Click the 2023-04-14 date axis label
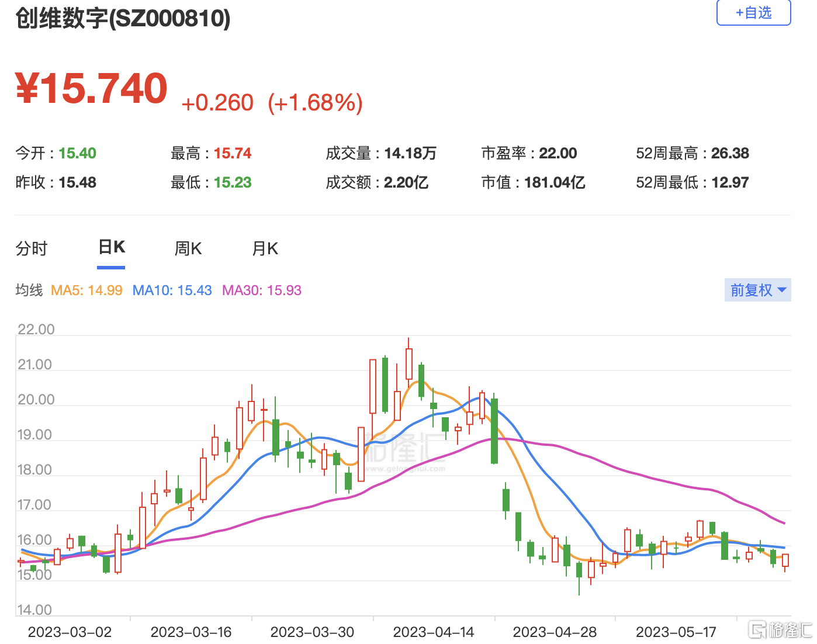This screenshot has height=644, width=817. point(434,632)
